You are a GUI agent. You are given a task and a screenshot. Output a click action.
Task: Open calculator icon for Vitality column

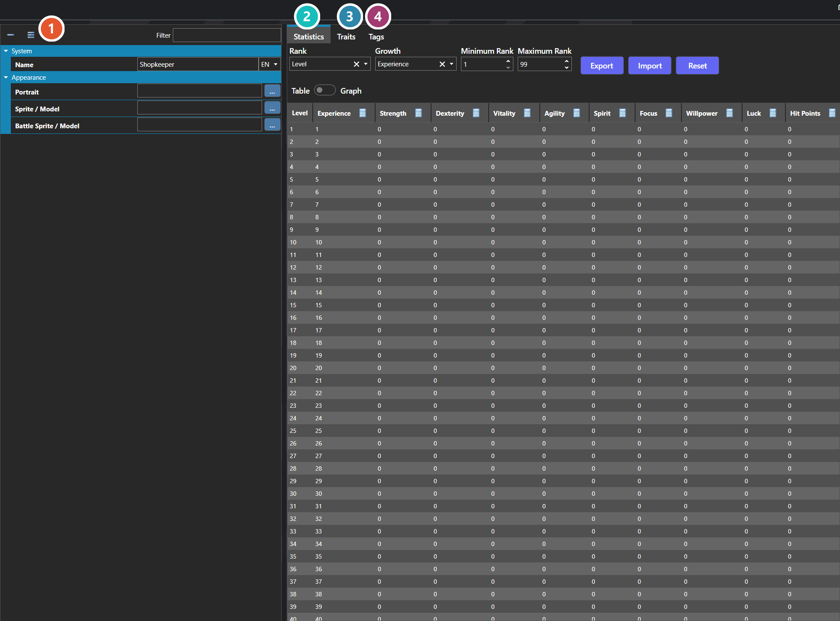527,113
